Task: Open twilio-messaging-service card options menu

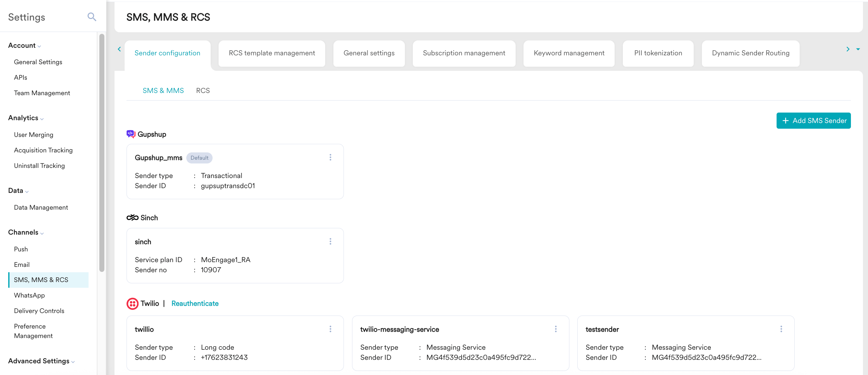Action: pos(556,329)
